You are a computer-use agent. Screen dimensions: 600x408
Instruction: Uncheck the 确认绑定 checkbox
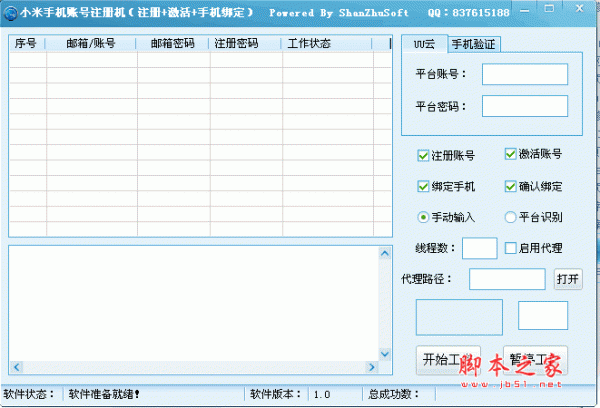(x=510, y=186)
